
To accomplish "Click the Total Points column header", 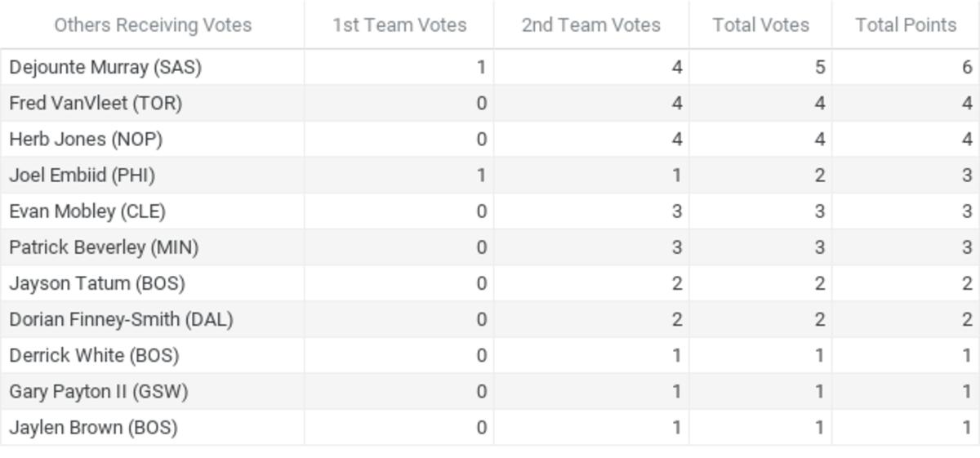I will click(906, 25).
